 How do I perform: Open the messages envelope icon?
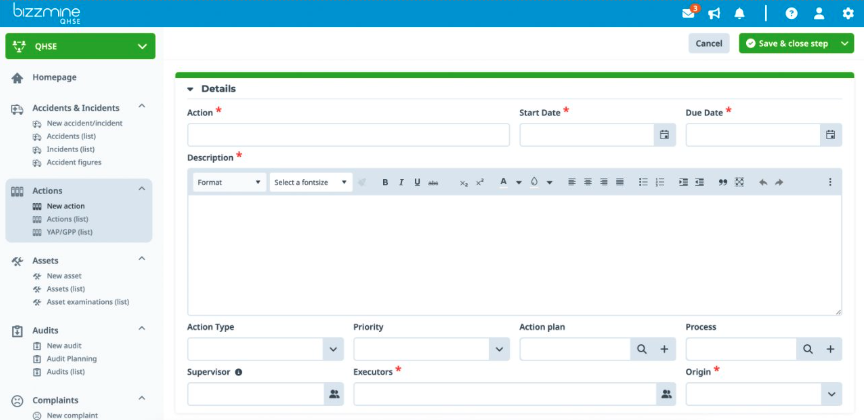tap(688, 14)
